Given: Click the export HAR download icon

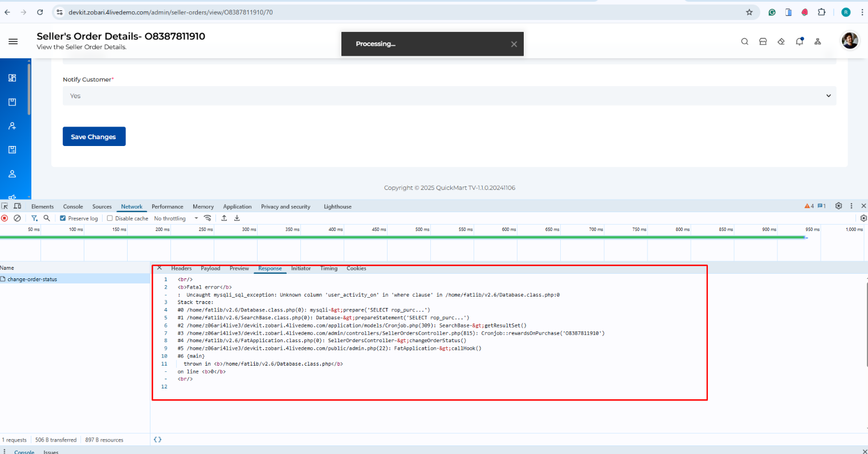Looking at the screenshot, I should 237,218.
